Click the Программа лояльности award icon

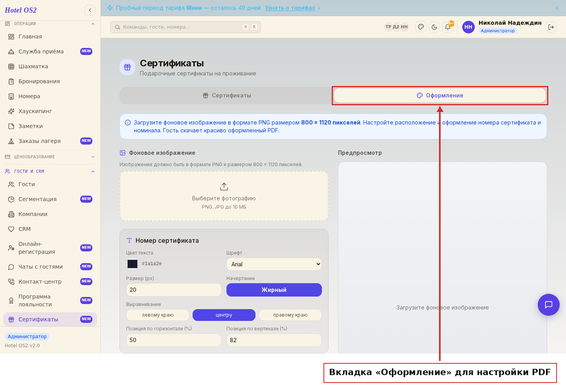coord(11,300)
